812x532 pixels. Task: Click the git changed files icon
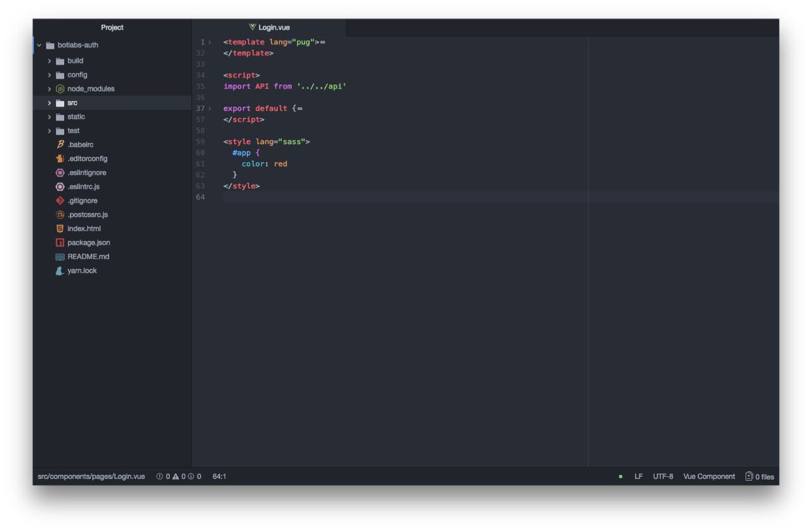(x=749, y=476)
